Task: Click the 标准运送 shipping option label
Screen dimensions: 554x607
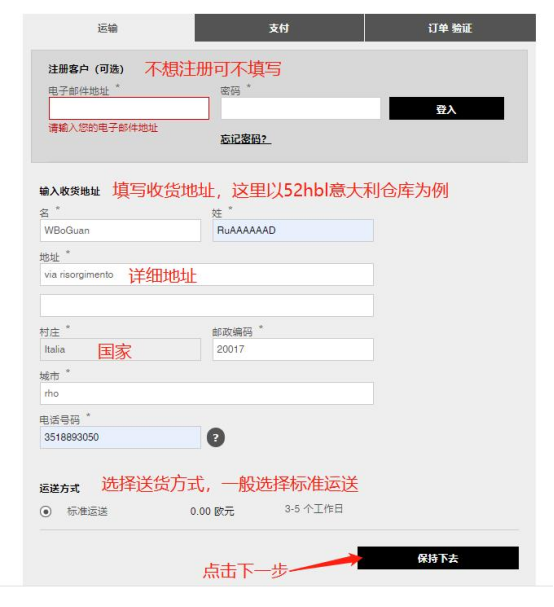Action: (x=87, y=511)
